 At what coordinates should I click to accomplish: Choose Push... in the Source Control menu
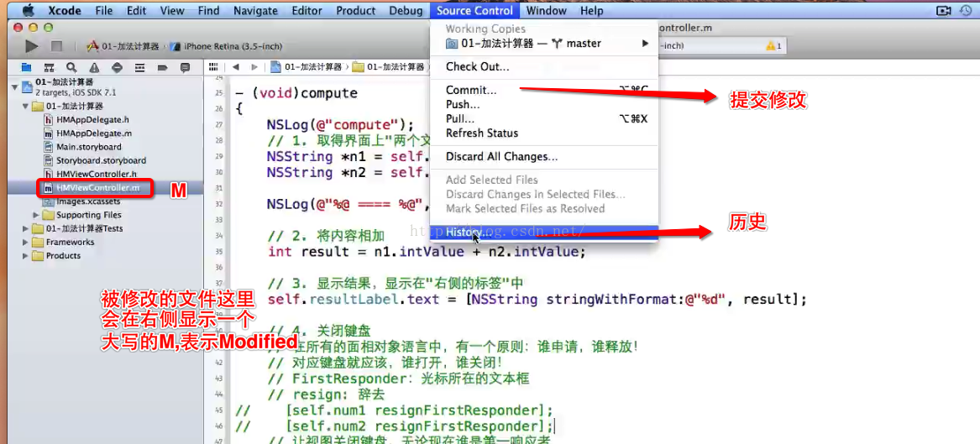[544, 105]
